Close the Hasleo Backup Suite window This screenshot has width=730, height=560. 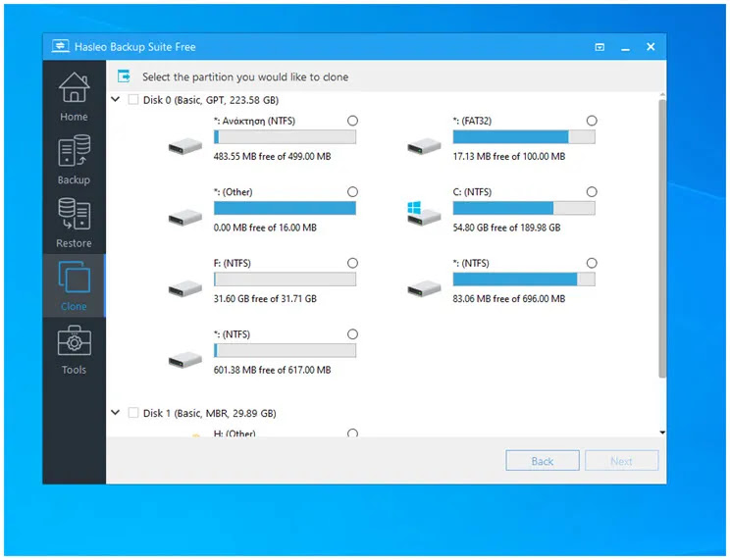click(x=651, y=46)
